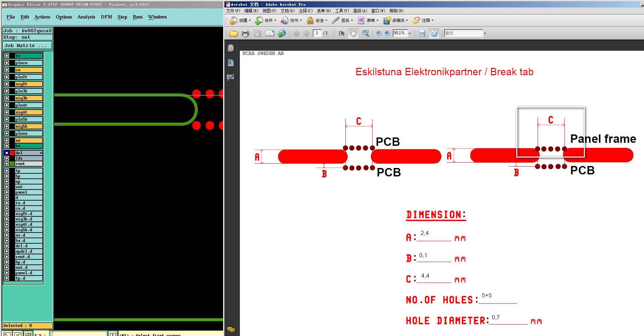This screenshot has width=644, height=336.
Task: Toggle the checkbox for the ldi layer
Action: [7, 158]
